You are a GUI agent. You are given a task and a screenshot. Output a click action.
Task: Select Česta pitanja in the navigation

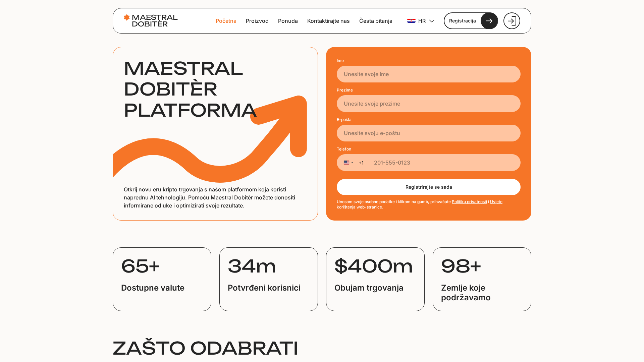click(x=376, y=21)
